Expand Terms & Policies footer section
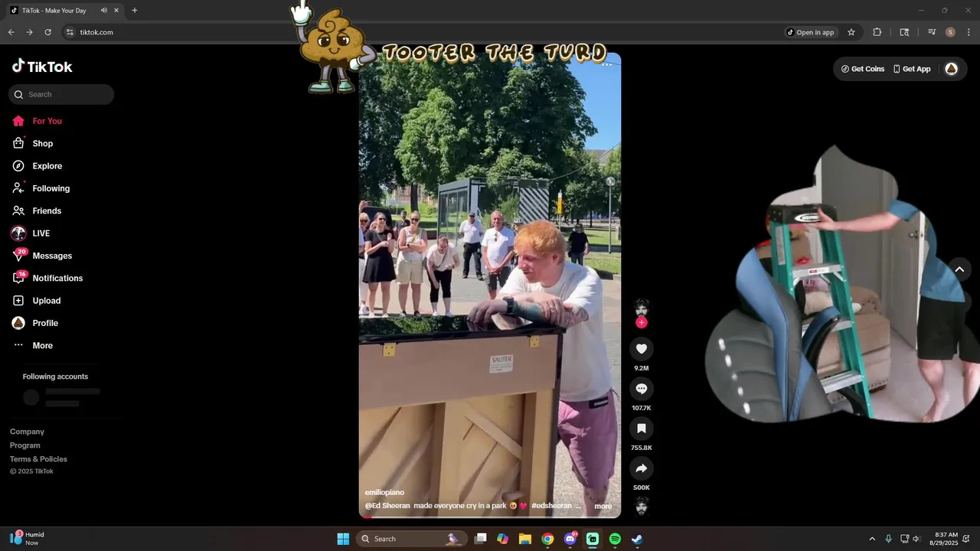The image size is (980, 551). coord(38,459)
